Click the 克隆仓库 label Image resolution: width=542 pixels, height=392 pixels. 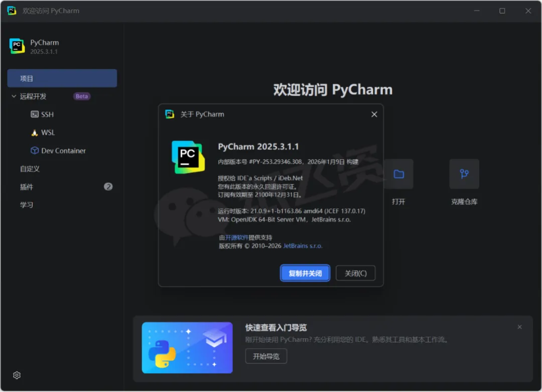click(x=464, y=202)
